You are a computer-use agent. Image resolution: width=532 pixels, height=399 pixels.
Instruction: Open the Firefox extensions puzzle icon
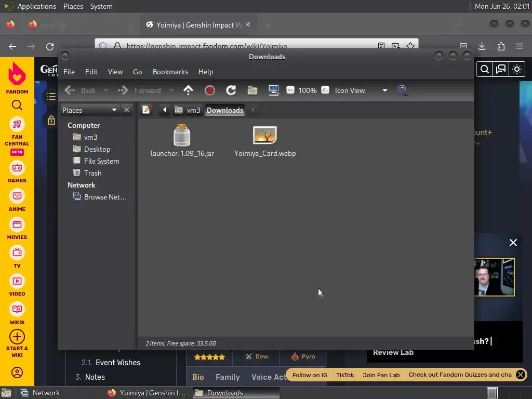point(501,46)
